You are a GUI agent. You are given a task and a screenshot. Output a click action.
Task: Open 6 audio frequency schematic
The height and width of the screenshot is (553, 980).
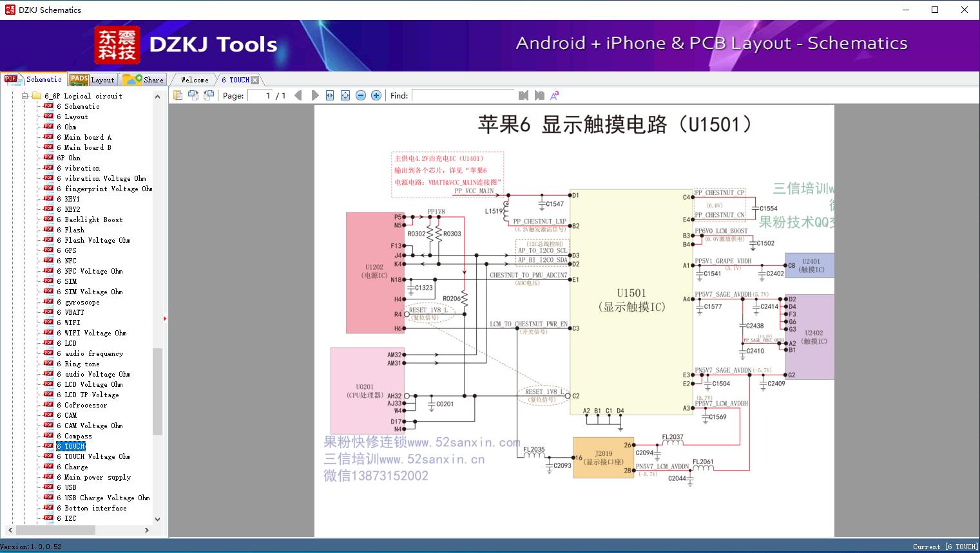click(90, 353)
